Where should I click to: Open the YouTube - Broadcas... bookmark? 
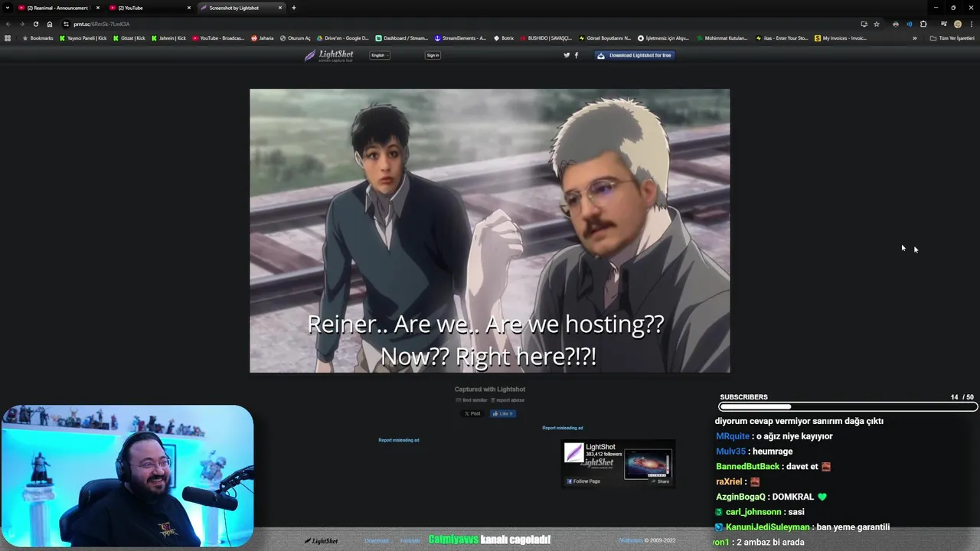point(218,38)
